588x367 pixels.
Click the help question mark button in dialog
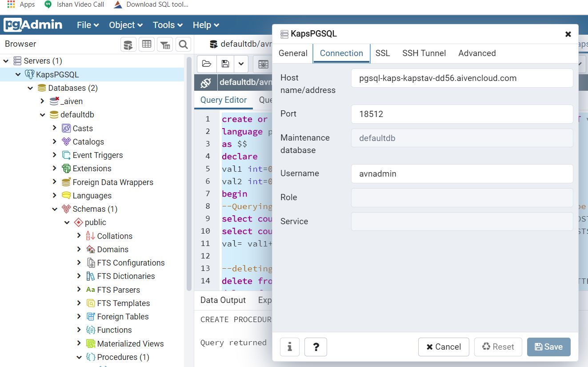(x=316, y=347)
